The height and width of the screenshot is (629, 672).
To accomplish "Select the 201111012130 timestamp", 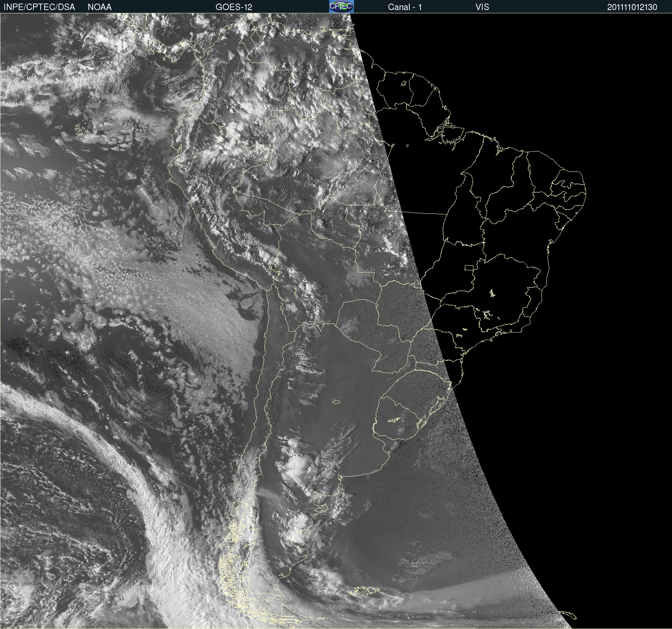I will pos(632,7).
